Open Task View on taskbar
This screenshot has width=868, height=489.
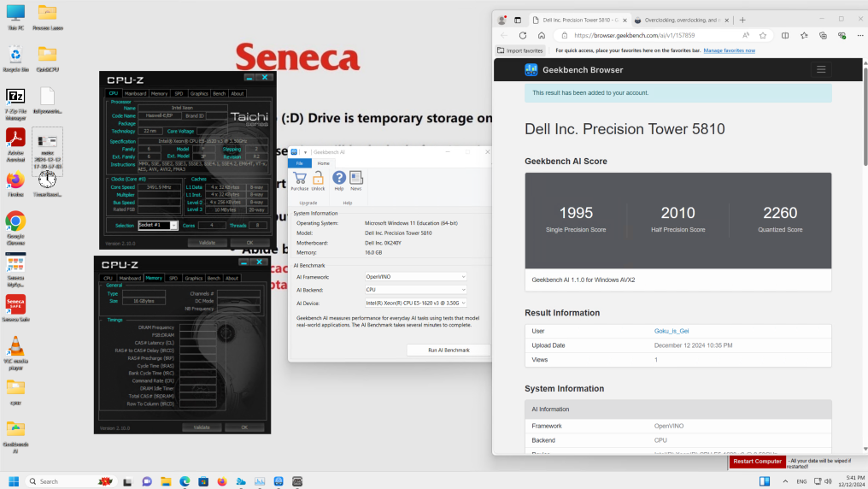(127, 481)
